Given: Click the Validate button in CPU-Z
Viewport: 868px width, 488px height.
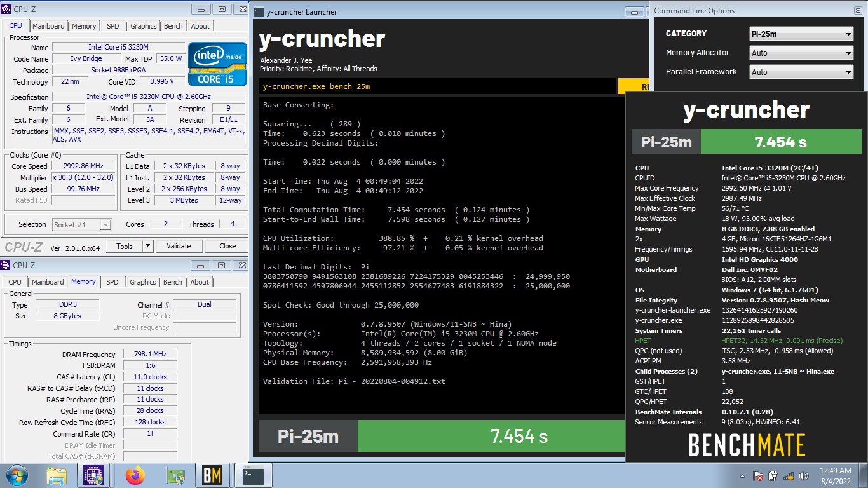Looking at the screenshot, I should (x=179, y=246).
